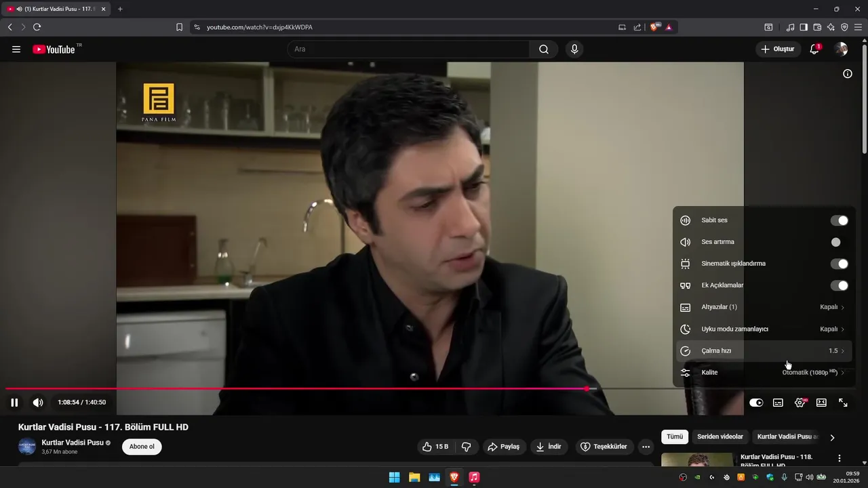This screenshot has height=488, width=868.
Task: Mute the video volume
Action: click(x=38, y=403)
